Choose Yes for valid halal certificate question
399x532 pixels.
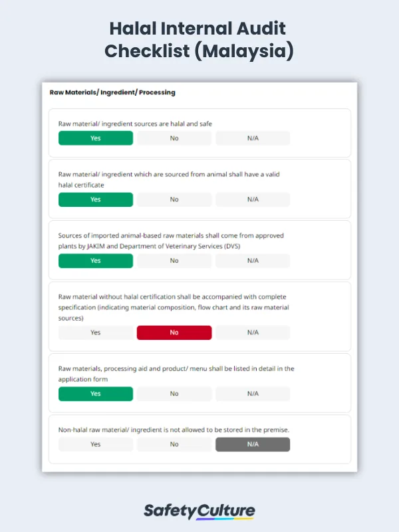click(95, 199)
